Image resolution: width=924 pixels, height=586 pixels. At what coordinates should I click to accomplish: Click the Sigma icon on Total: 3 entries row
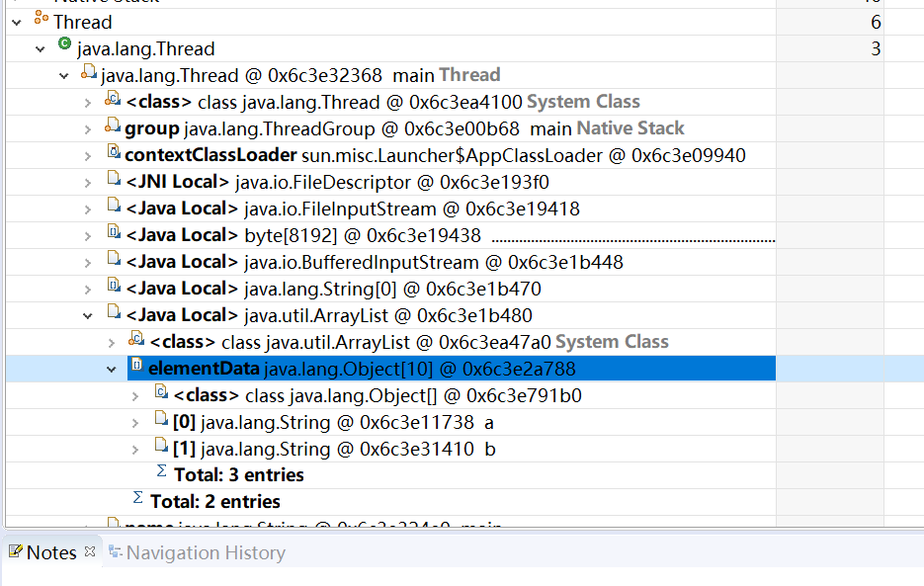[x=160, y=474]
